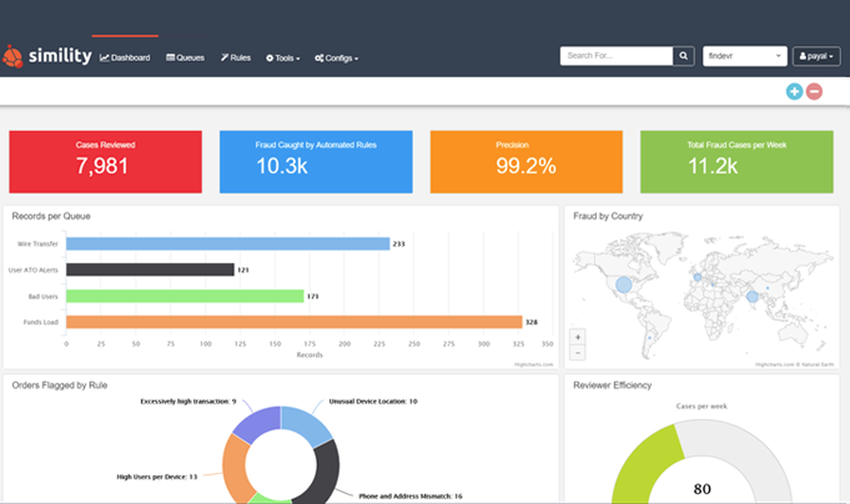This screenshot has width=850, height=504.
Task: Select the green Bad Users bar
Action: coord(184,296)
